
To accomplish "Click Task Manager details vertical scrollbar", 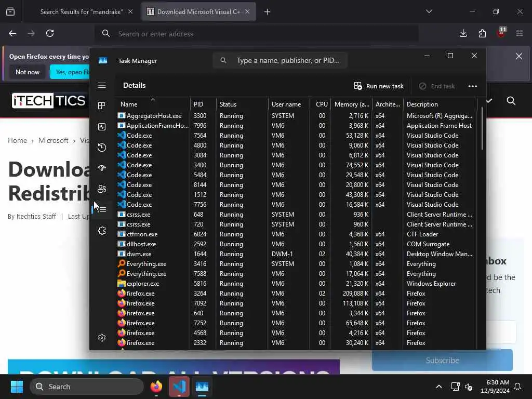I will (x=482, y=129).
